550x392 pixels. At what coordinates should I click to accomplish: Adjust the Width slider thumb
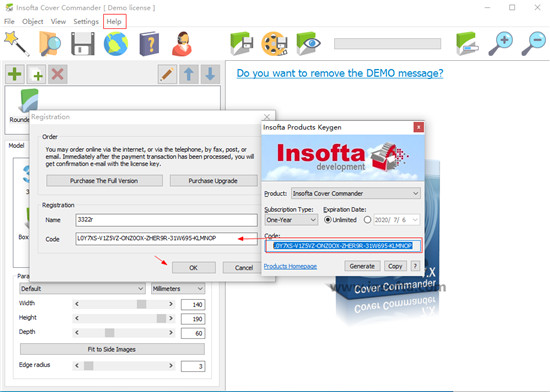click(x=141, y=304)
